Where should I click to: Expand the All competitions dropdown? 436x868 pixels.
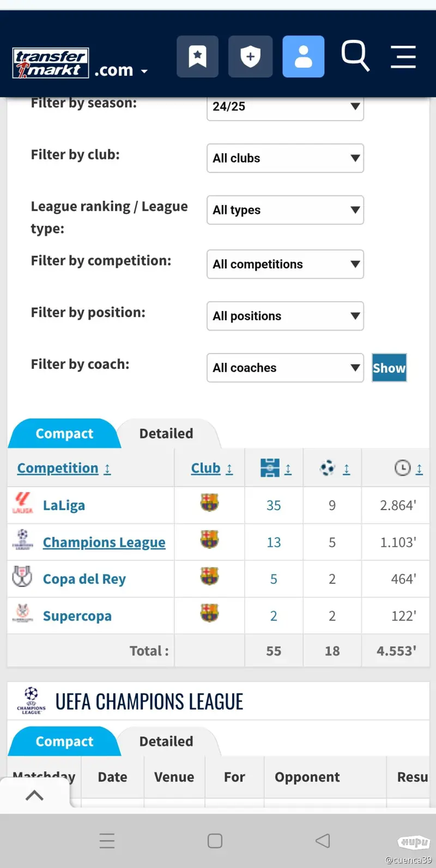pyautogui.click(x=285, y=264)
